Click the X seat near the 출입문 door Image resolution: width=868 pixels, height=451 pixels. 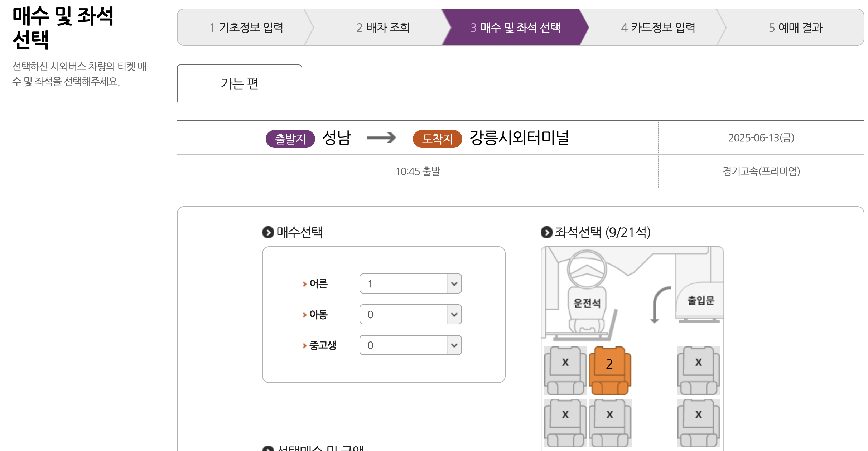click(698, 362)
